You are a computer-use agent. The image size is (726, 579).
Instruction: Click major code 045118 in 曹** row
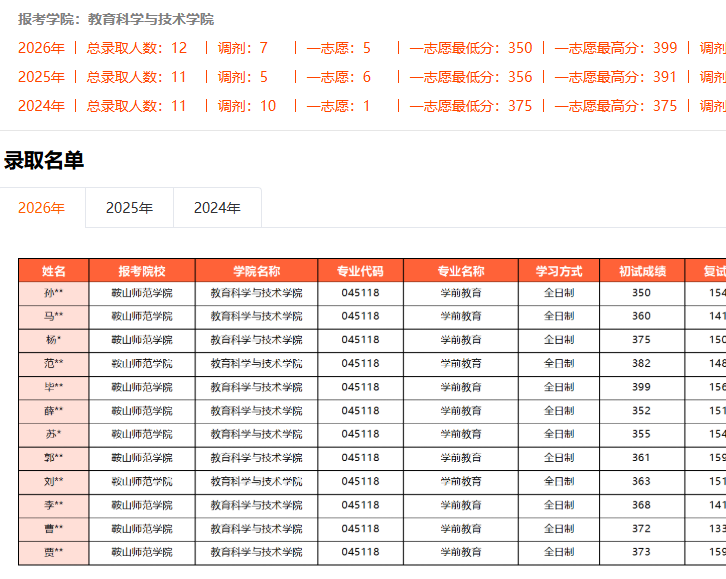360,529
